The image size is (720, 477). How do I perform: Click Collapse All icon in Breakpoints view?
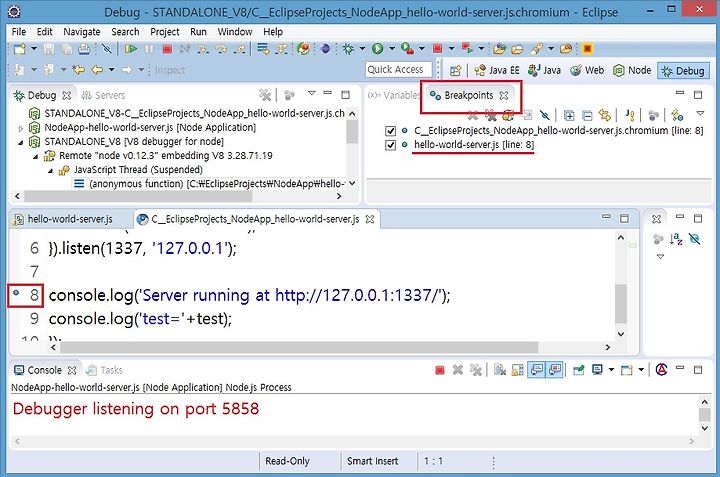[587, 115]
